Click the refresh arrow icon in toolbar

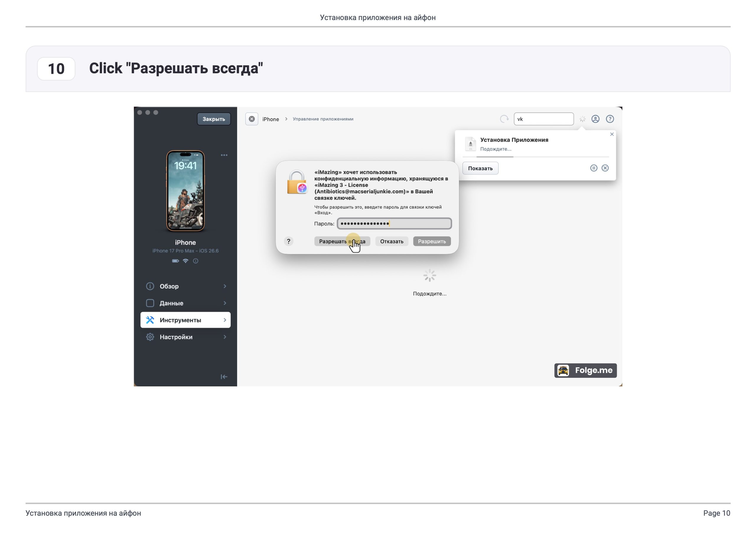(504, 119)
